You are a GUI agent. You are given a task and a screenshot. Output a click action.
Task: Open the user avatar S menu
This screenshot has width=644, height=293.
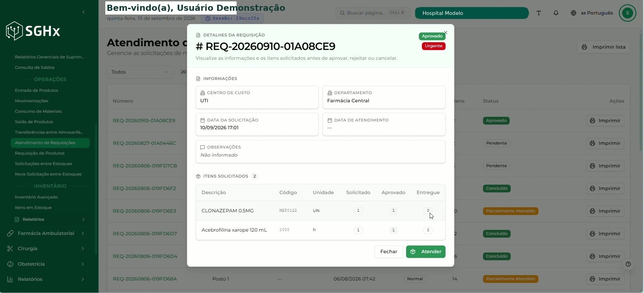tap(627, 13)
